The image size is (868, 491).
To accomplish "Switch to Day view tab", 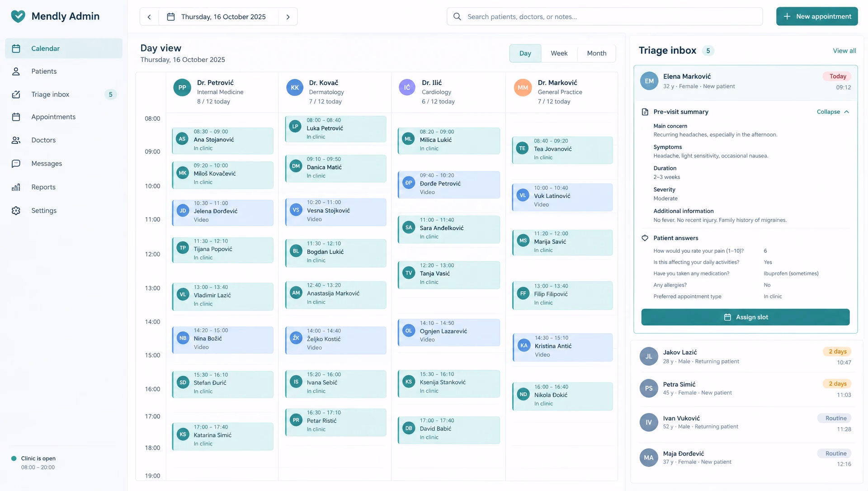I will (x=525, y=53).
